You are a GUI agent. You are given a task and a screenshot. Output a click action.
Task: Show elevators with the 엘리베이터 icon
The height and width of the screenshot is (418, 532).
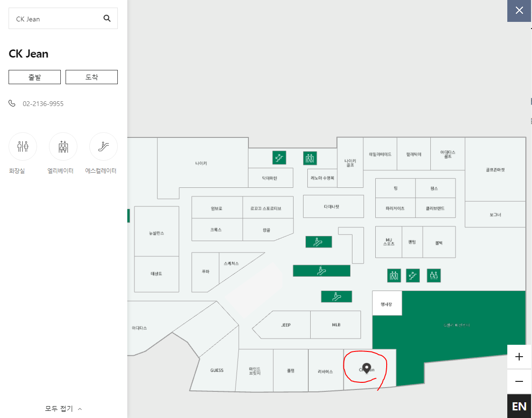tap(63, 146)
